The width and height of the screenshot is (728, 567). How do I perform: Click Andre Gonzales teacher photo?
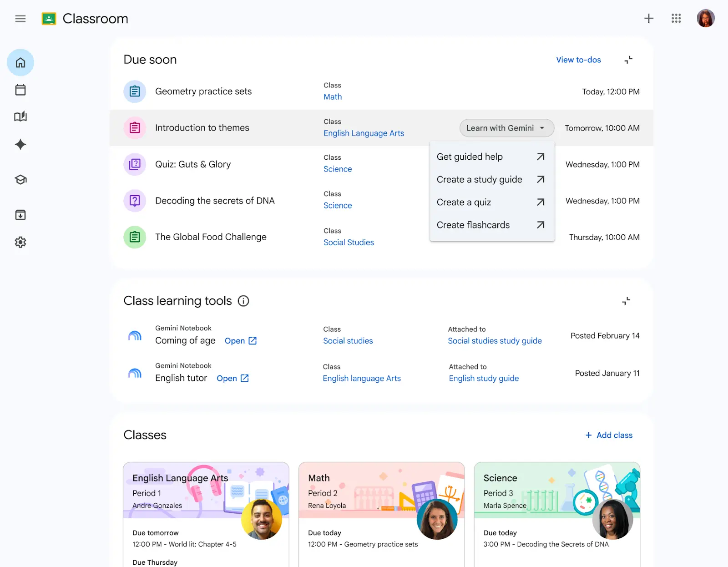pos(262,519)
